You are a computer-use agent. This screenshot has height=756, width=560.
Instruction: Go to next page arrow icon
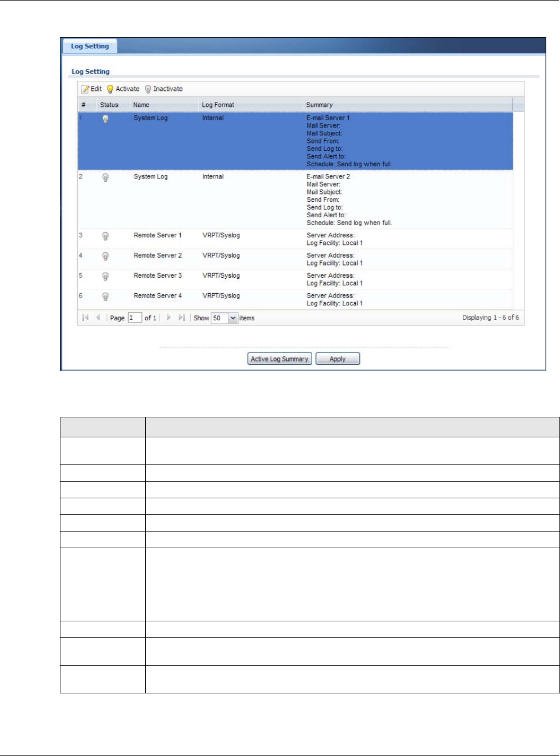[x=169, y=318]
